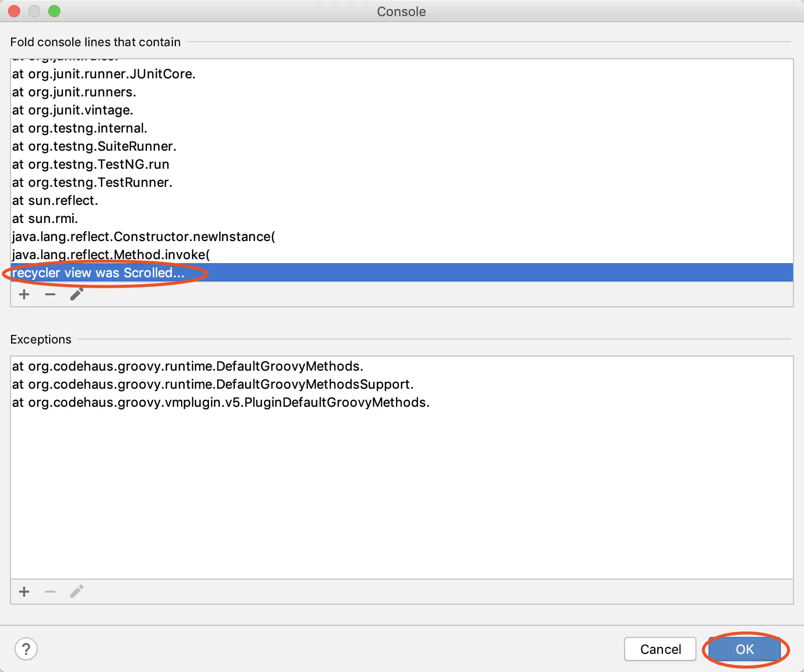Edit selected fold pattern with pencil icon

tap(76, 294)
